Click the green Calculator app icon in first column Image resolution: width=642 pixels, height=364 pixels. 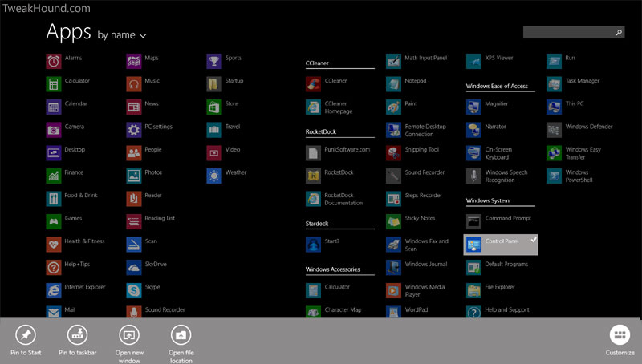[x=54, y=84]
